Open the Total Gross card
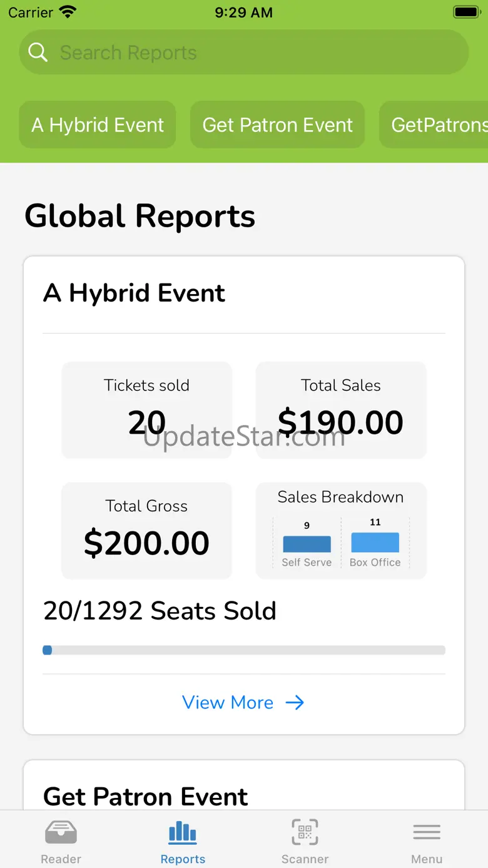The width and height of the screenshot is (488, 868). click(147, 531)
